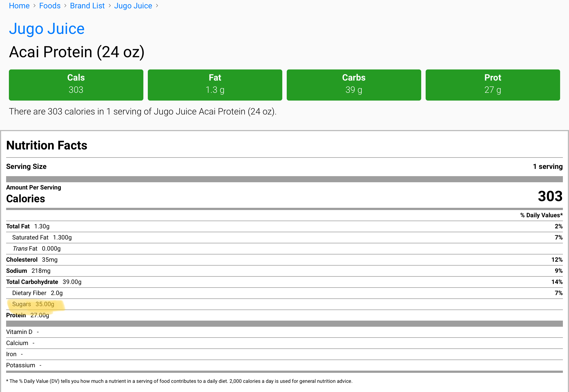
Task: Click the 2% daily value for Total Fat
Action: [x=559, y=226]
